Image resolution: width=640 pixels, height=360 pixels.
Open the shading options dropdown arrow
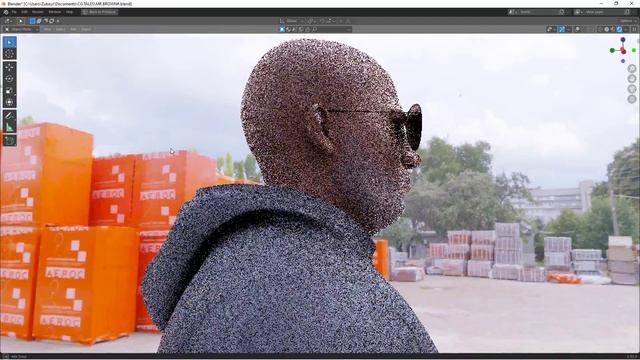point(626,29)
